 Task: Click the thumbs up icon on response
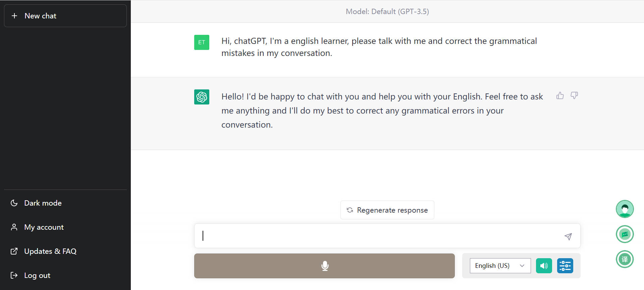tap(560, 96)
